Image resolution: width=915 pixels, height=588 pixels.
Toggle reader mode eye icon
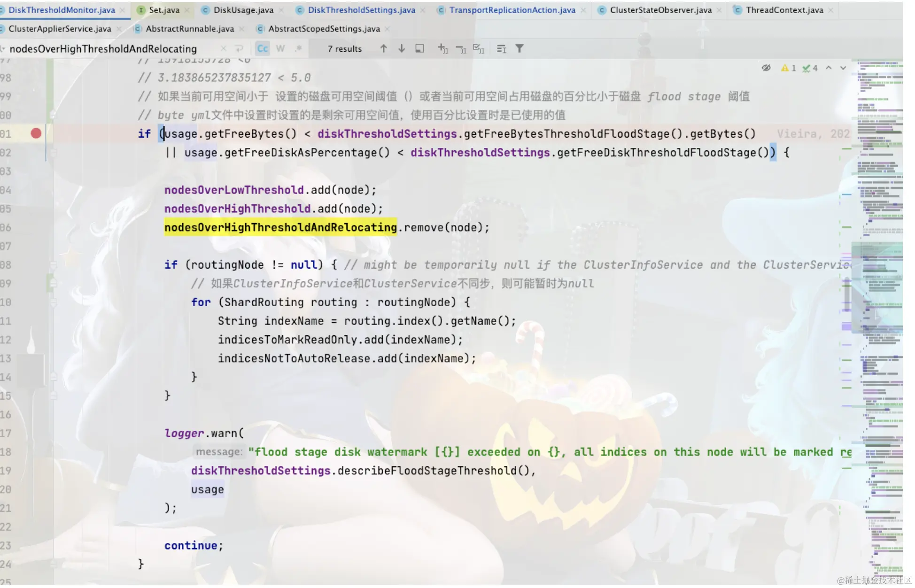click(x=766, y=68)
